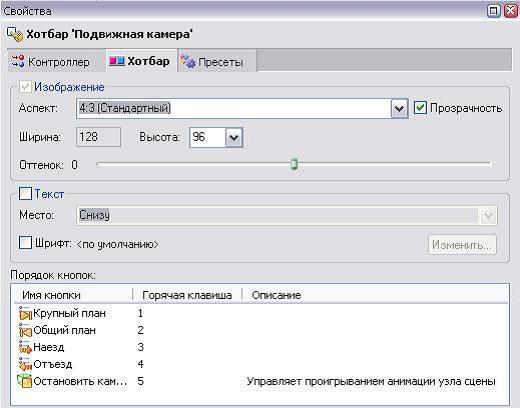Enable the Текст checkbox

[25, 193]
